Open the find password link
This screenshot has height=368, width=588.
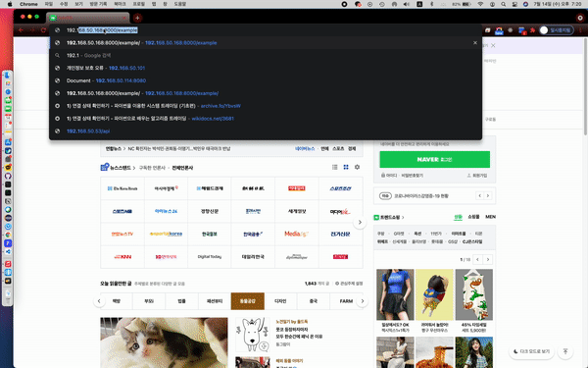(x=413, y=176)
